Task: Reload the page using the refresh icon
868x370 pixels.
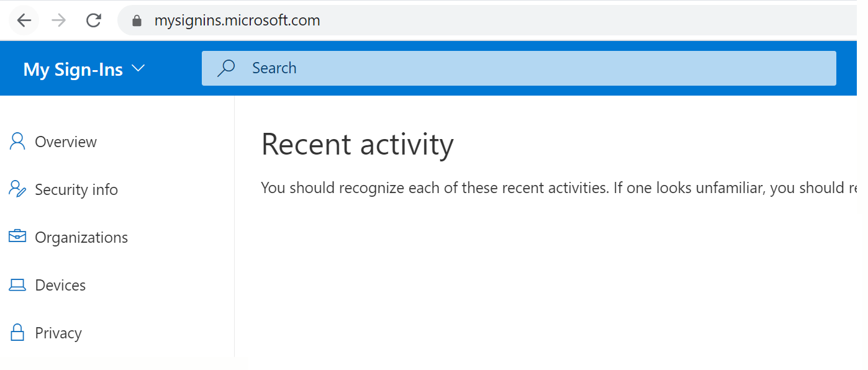Action: [93, 19]
